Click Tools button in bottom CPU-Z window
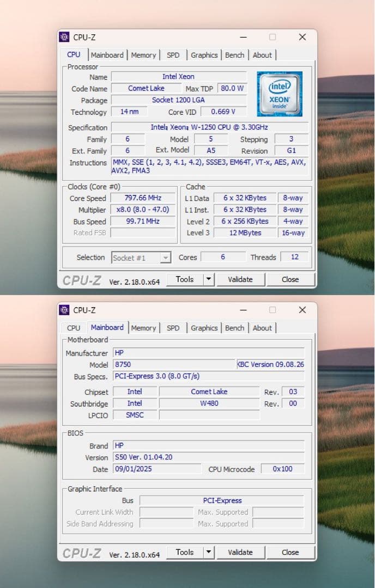375x588 pixels. (185, 553)
